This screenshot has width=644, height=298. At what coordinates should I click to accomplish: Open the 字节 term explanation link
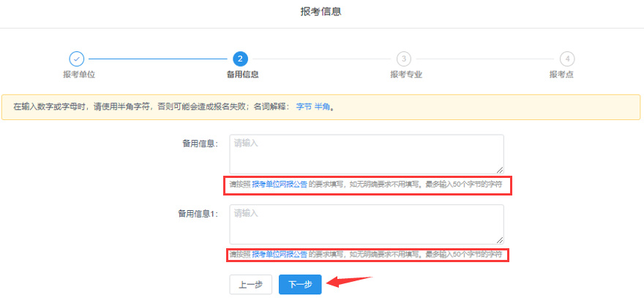pos(303,107)
